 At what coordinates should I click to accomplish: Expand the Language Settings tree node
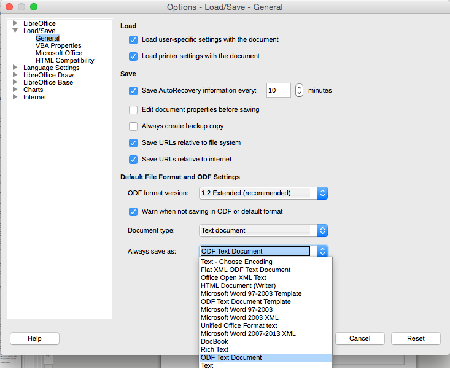pyautogui.click(x=15, y=67)
